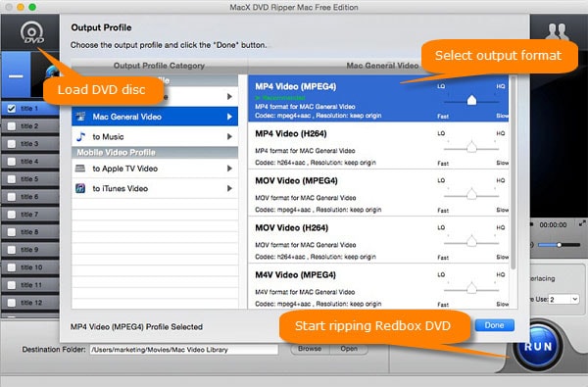Adjust the MOV Video (MPEG4) quality slider

tap(471, 195)
